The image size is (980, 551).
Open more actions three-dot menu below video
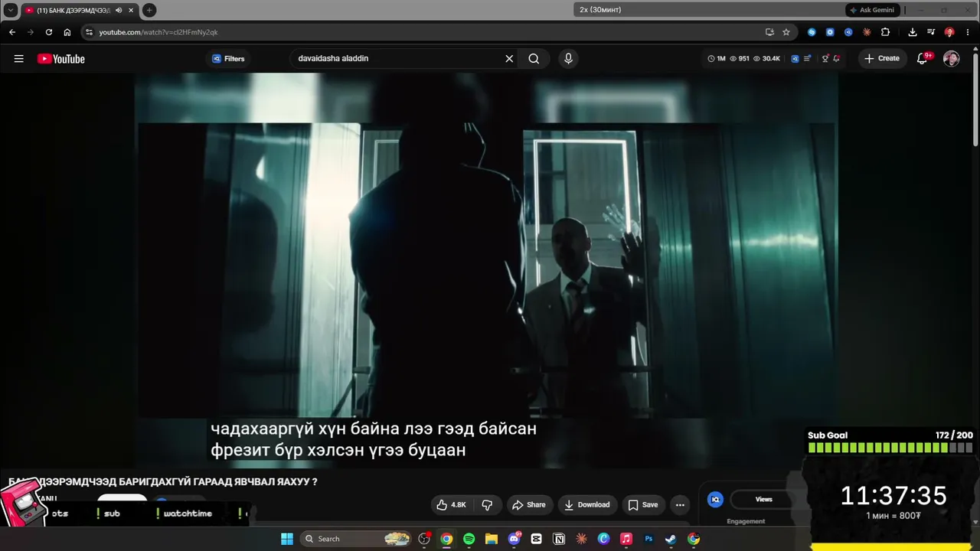click(680, 505)
